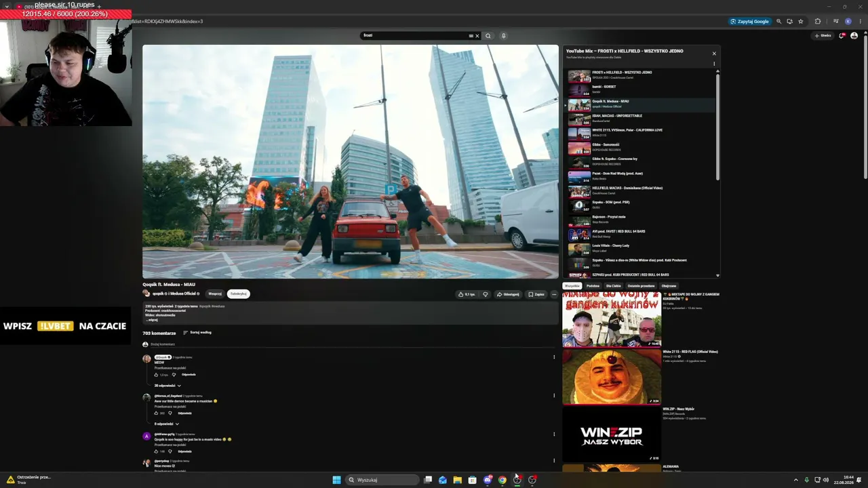The height and width of the screenshot is (488, 868).
Task: Click the Windows taskbar search field
Action: tap(382, 480)
